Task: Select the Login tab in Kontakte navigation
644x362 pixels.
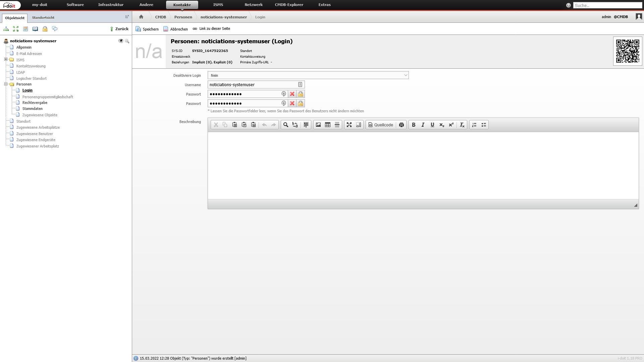Action: (28, 90)
